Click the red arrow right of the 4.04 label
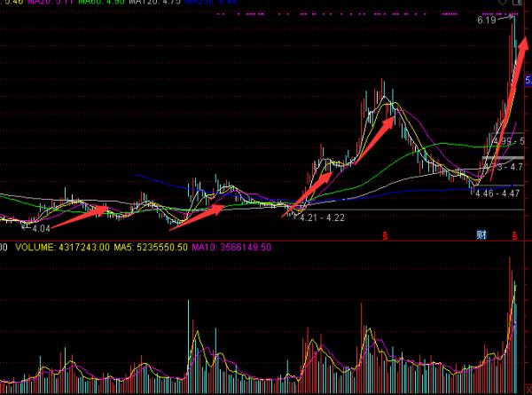The width and height of the screenshot is (532, 395). pyautogui.click(x=87, y=212)
